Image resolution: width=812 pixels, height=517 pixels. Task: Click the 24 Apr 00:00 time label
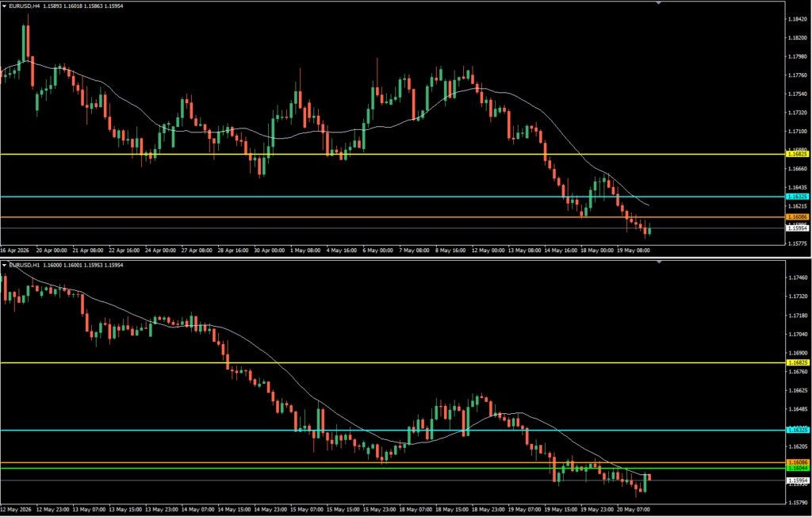click(x=161, y=250)
